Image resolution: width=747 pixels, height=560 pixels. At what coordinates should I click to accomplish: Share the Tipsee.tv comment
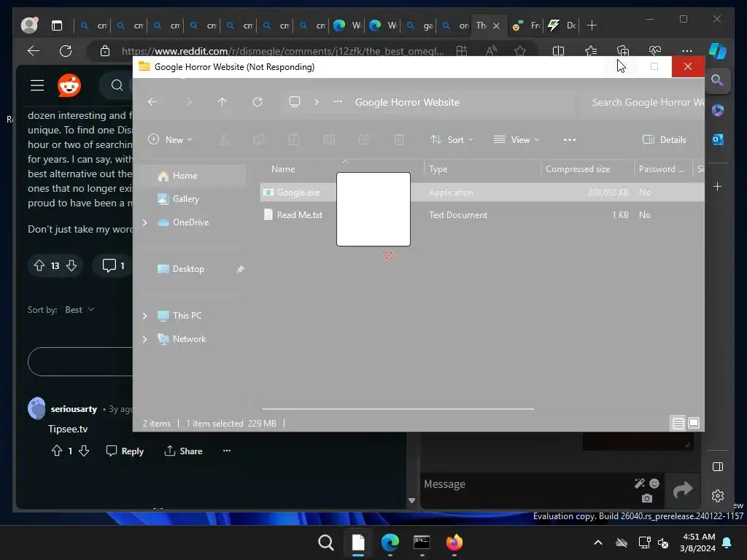pos(183,451)
